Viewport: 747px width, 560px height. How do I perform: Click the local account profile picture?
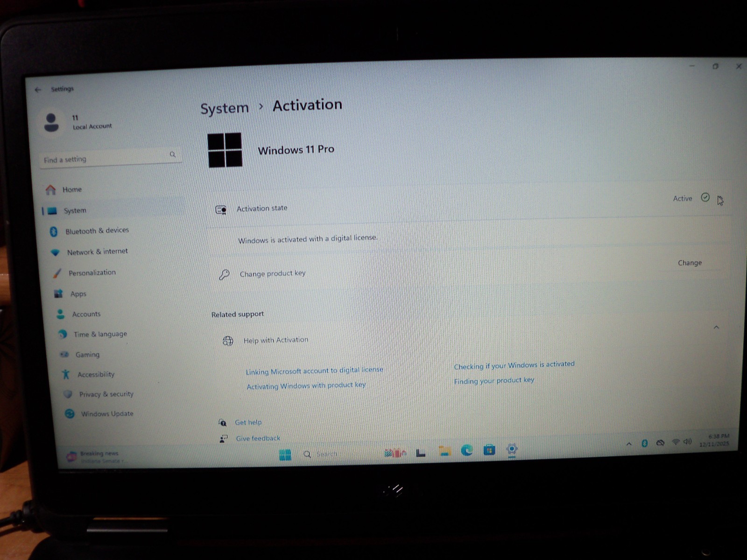point(51,122)
